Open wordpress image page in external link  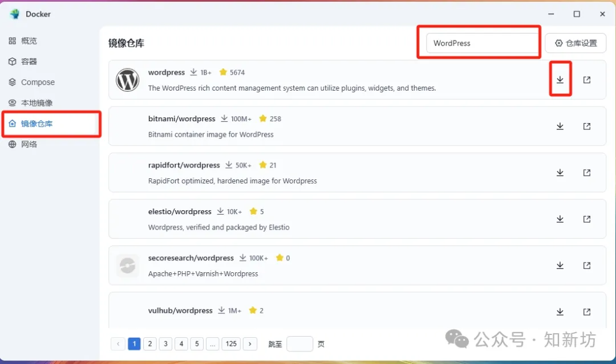click(x=586, y=80)
